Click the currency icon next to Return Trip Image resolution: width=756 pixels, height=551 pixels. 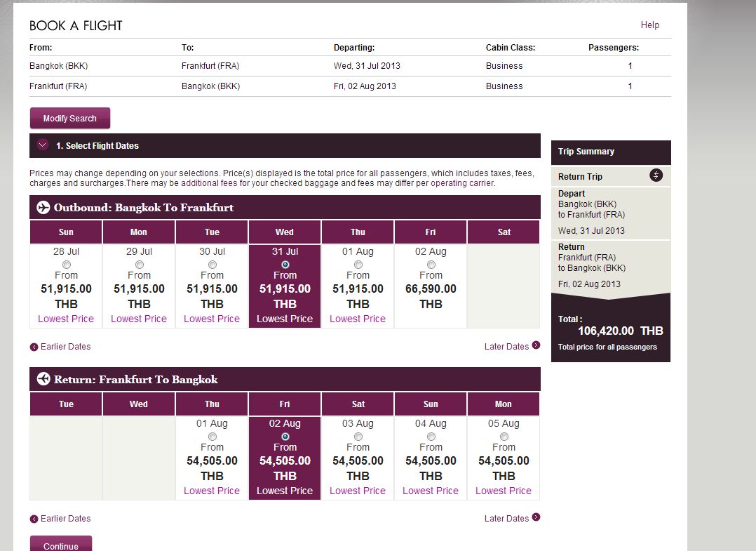tap(656, 175)
